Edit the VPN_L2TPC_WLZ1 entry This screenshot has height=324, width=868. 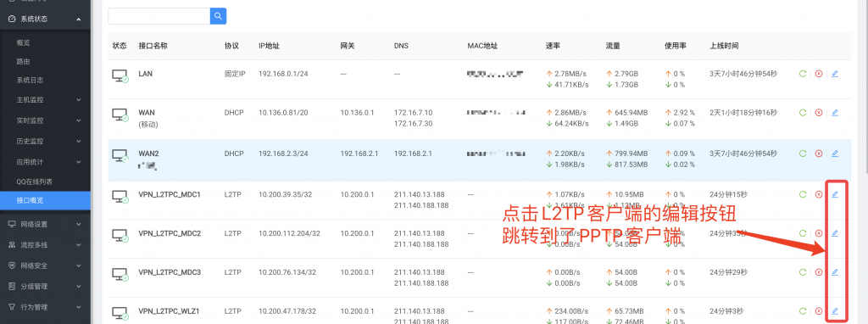[835, 310]
